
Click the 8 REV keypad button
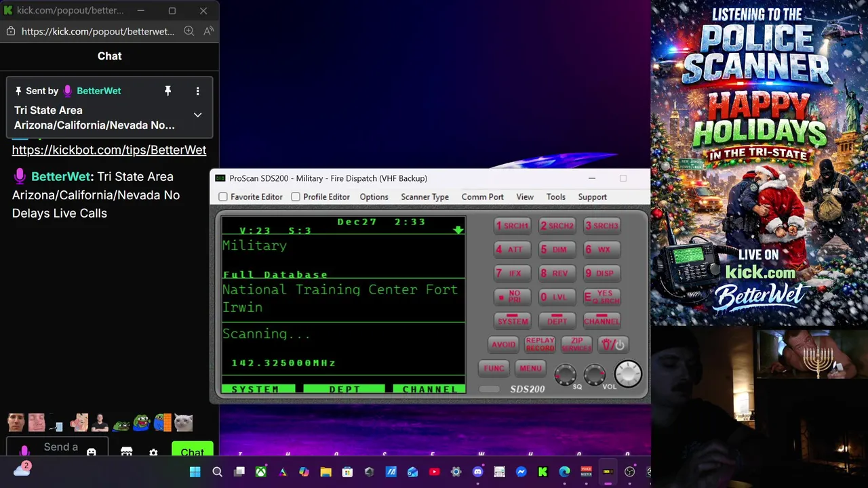point(557,273)
